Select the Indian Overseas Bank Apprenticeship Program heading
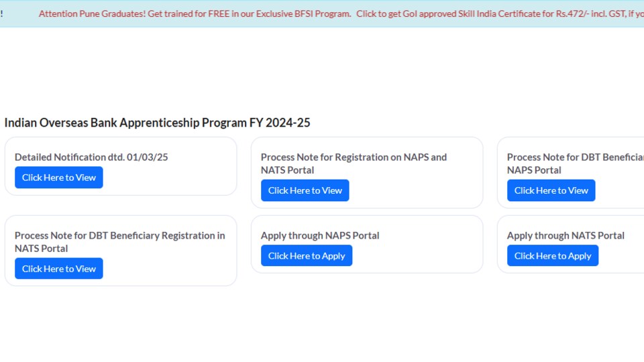This screenshot has width=644, height=362. (157, 123)
